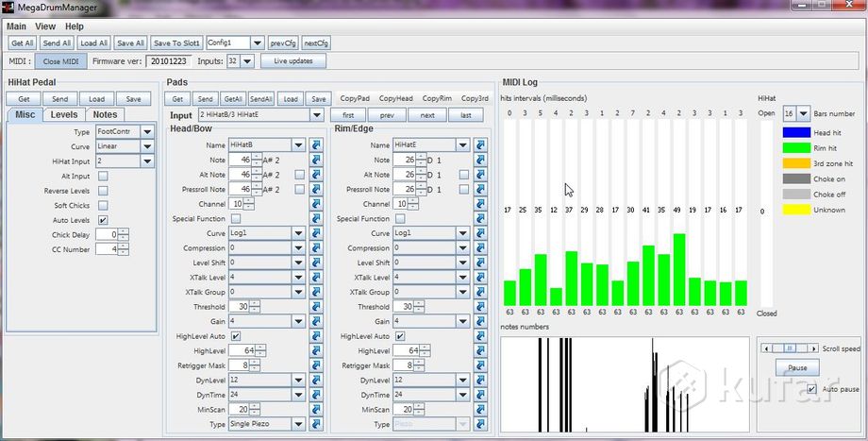Click the Chick Delay value field
Image resolution: width=868 pixels, height=441 pixels.
click(x=107, y=235)
